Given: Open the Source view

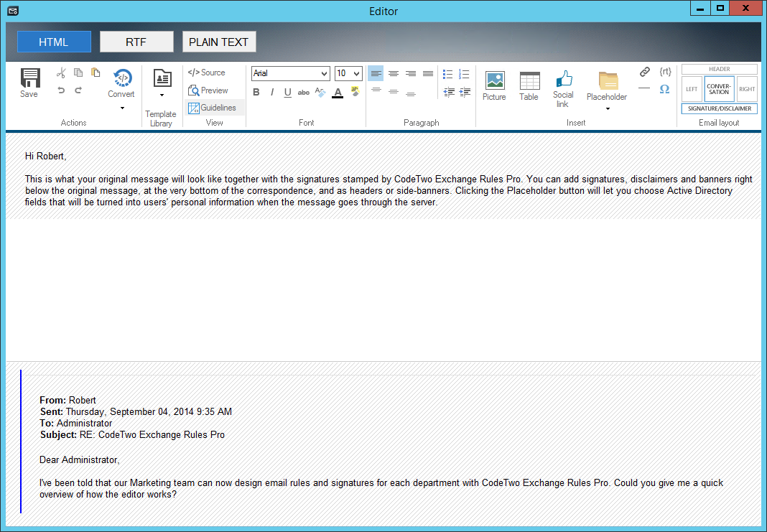Looking at the screenshot, I should click(207, 73).
